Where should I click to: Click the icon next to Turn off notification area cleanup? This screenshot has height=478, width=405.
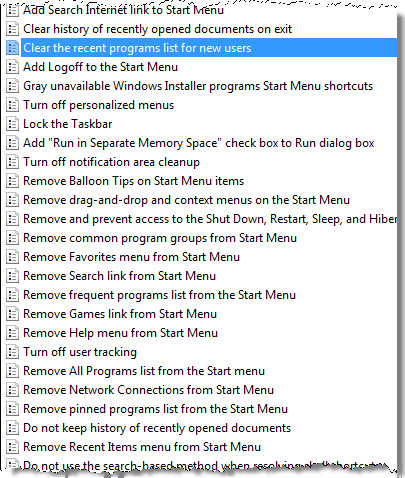(x=12, y=162)
